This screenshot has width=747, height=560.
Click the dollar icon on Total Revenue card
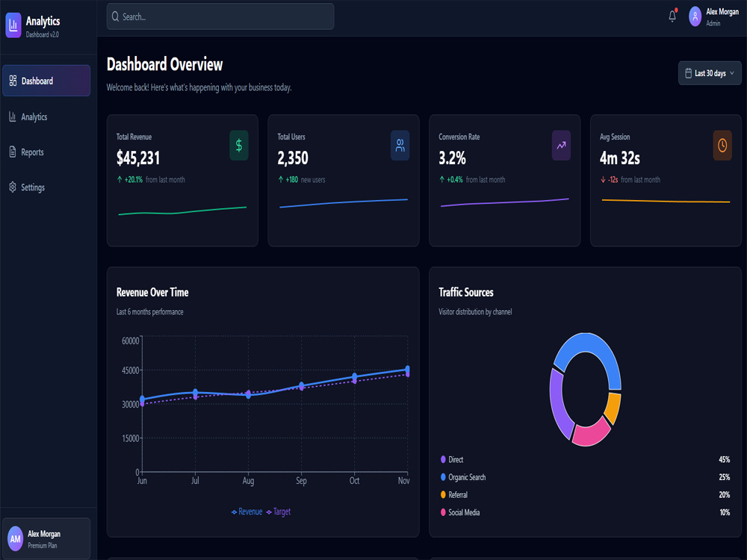pyautogui.click(x=239, y=146)
